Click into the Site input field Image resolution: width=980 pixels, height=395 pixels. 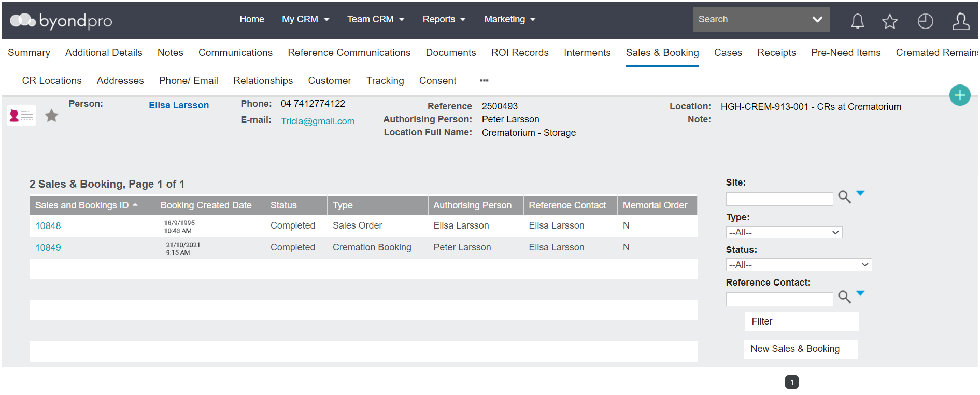779,199
